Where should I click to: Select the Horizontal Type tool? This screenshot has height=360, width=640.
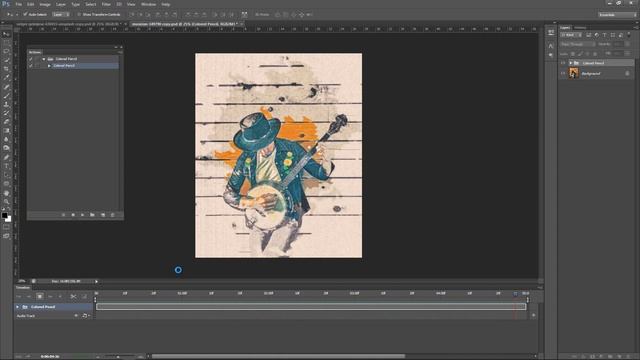tap(6, 166)
